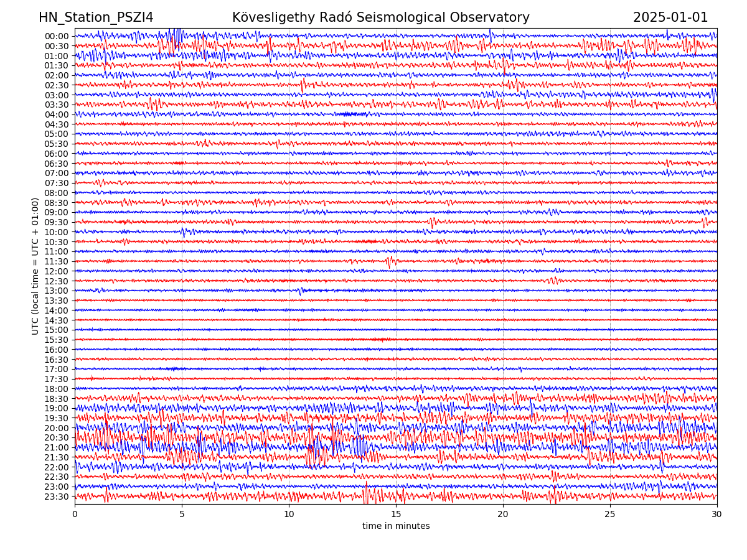
Task: Click the 0 tick on minutes axis
Action: [x=75, y=515]
